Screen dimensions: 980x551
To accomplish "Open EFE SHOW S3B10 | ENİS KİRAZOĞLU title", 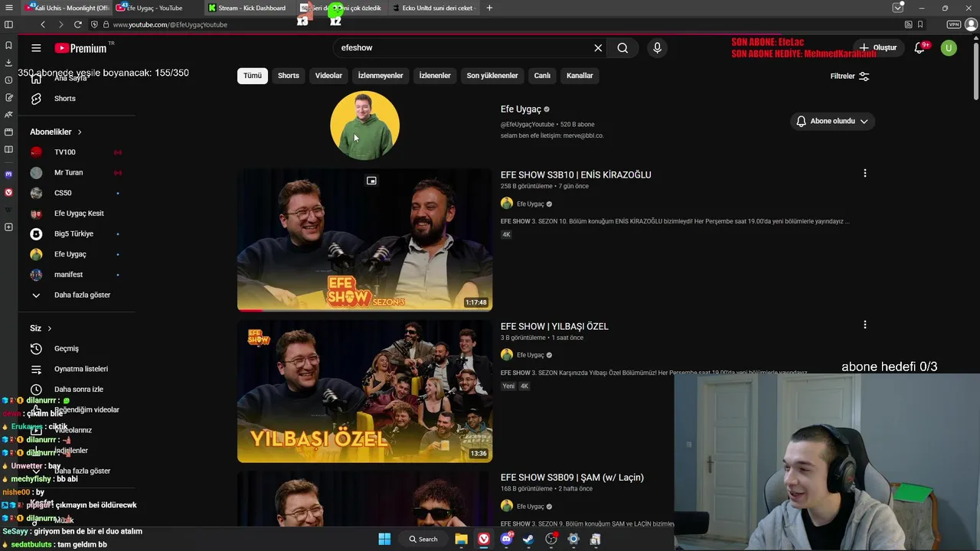I will coord(576,174).
